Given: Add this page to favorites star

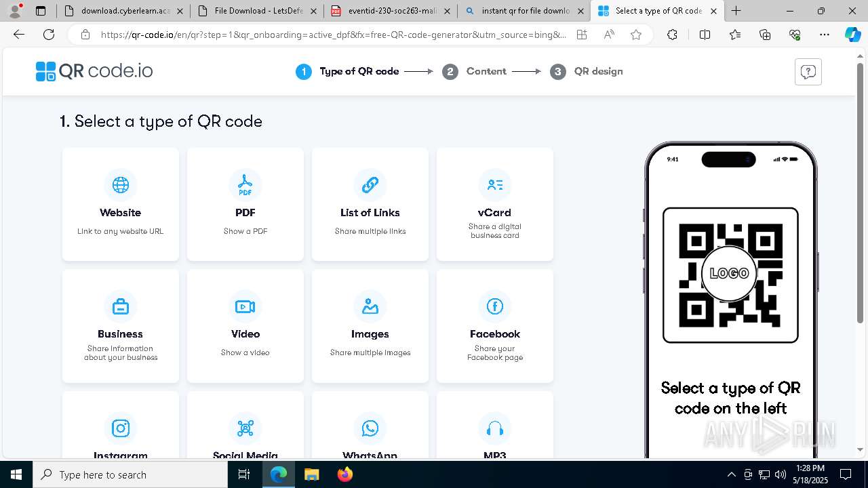Looking at the screenshot, I should (x=635, y=35).
